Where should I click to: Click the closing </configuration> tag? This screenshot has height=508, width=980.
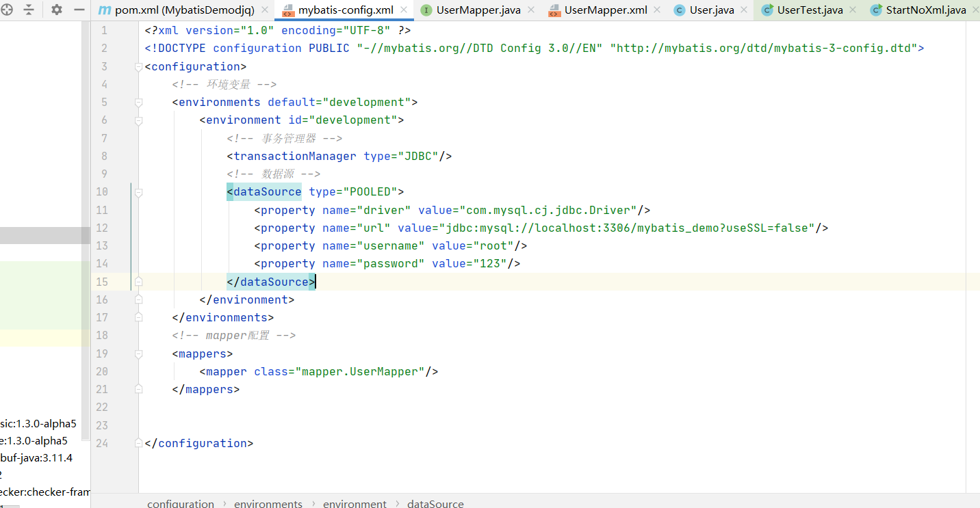(x=199, y=443)
